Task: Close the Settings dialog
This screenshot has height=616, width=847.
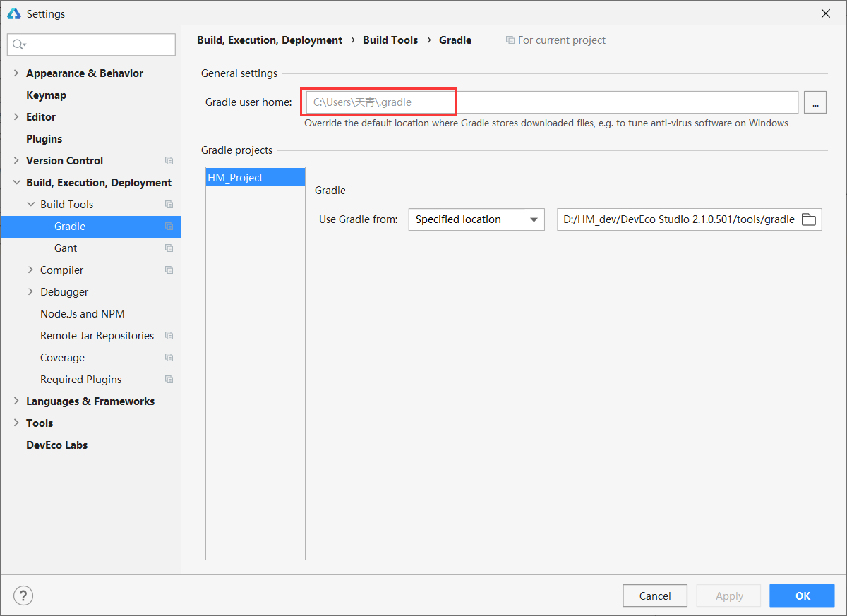Action: click(826, 13)
